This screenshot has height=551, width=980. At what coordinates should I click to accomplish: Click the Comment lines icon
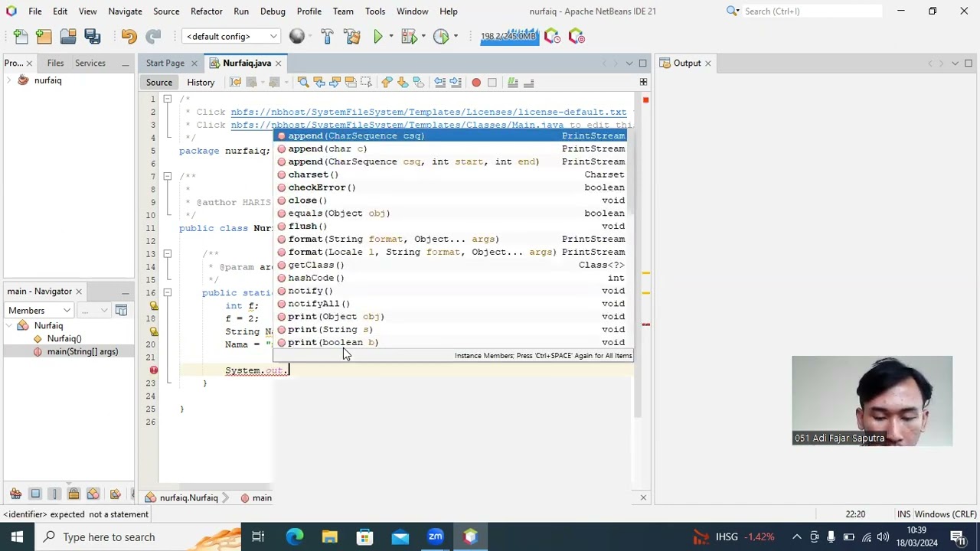(x=513, y=82)
